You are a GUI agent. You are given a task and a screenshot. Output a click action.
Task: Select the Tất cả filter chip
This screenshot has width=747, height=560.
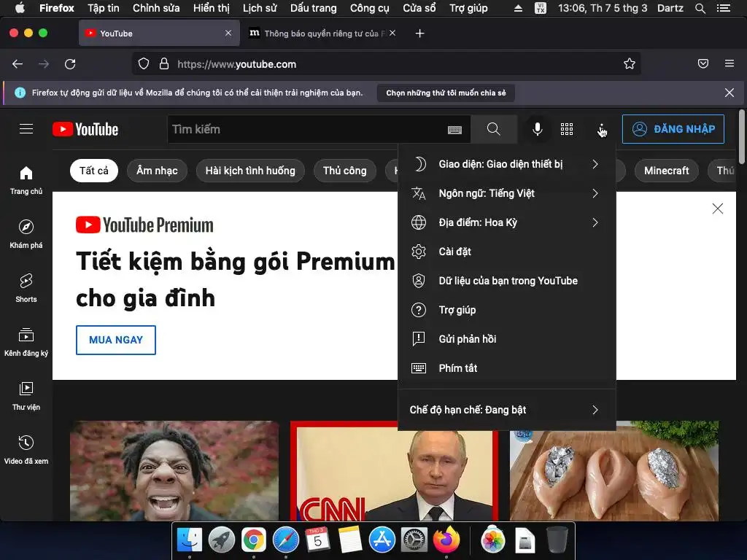94,171
